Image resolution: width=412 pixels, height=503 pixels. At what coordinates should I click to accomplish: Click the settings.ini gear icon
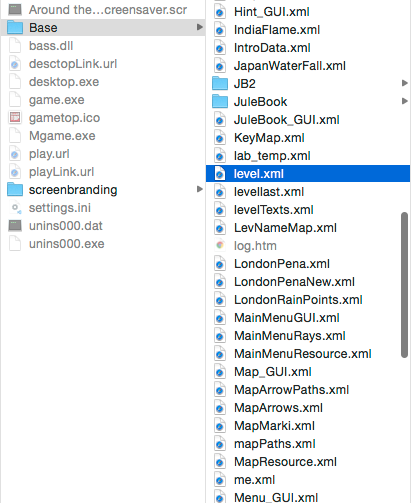15,208
